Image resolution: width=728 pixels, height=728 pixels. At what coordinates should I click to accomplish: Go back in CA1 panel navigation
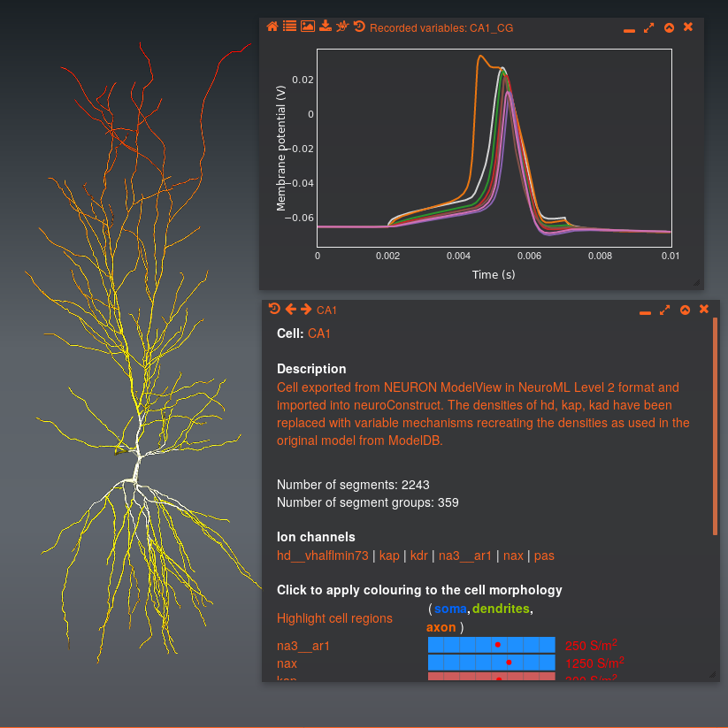pos(290,310)
